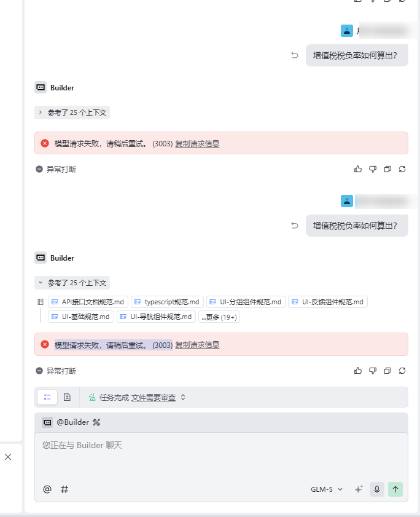The width and height of the screenshot is (420, 517).
Task: Click the sparkle prompt enhance icon
Action: click(x=359, y=489)
